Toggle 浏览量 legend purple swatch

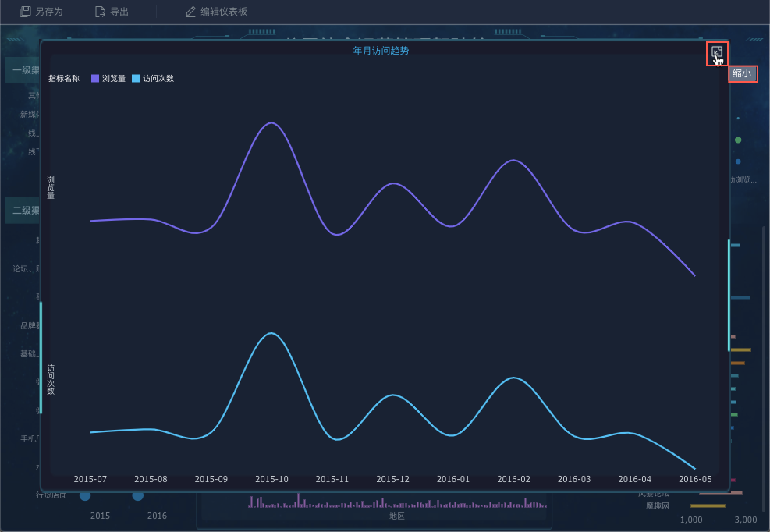pos(95,78)
